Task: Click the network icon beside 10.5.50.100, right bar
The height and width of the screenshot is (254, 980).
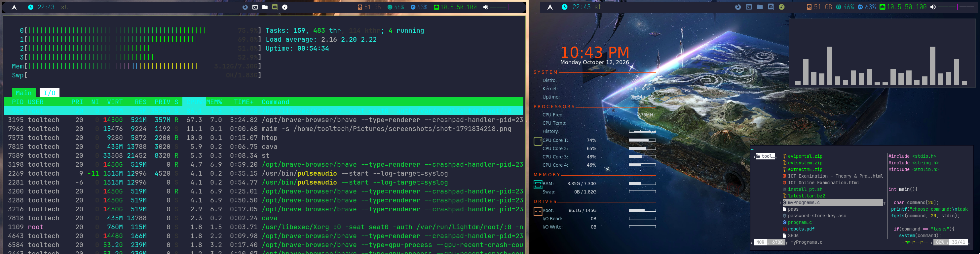Action: tap(882, 7)
